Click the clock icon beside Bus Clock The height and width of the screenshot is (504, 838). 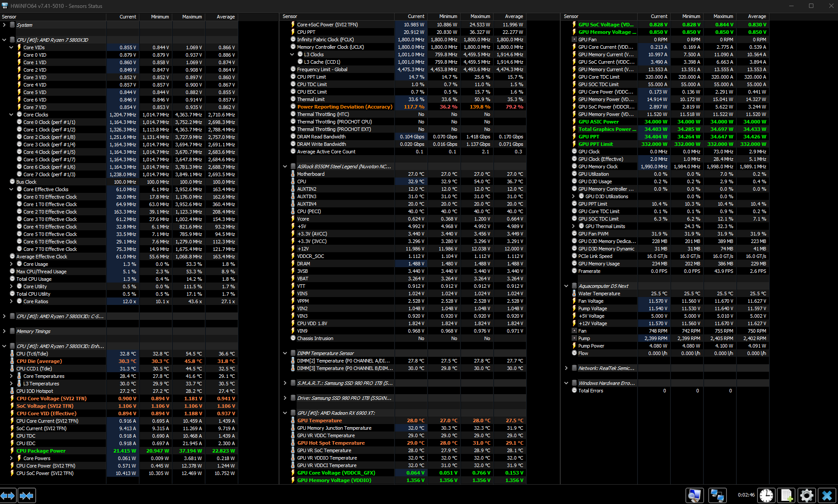click(12, 182)
